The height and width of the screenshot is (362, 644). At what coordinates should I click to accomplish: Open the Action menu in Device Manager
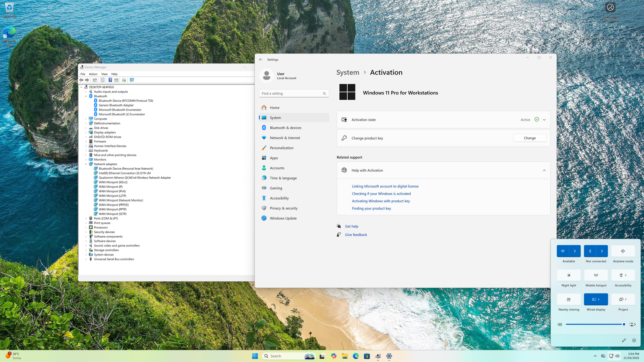pyautogui.click(x=93, y=74)
